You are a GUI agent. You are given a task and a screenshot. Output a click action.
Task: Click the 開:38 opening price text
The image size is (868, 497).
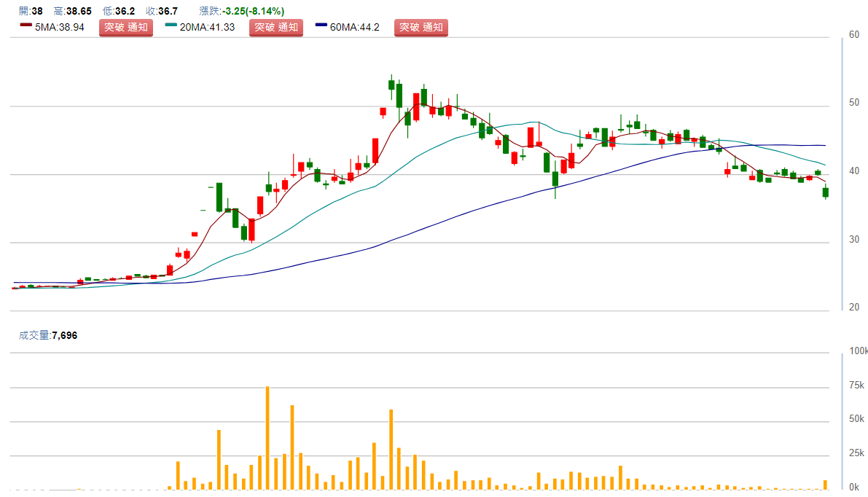[x=31, y=11]
